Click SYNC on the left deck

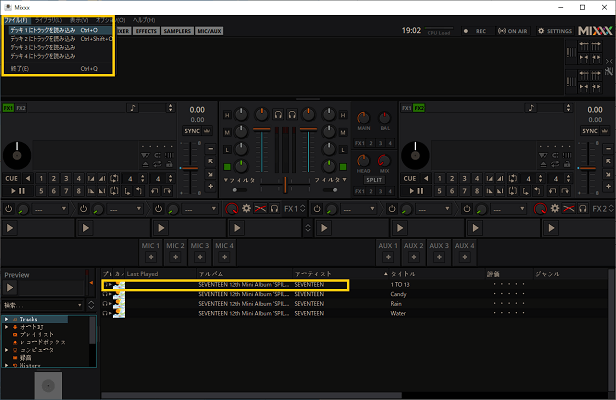(192, 131)
